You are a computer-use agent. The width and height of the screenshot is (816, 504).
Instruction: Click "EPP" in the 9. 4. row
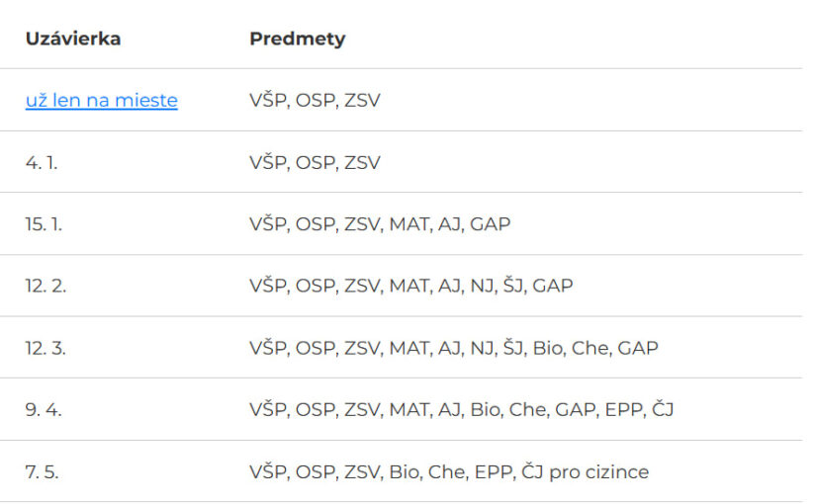coord(620,409)
